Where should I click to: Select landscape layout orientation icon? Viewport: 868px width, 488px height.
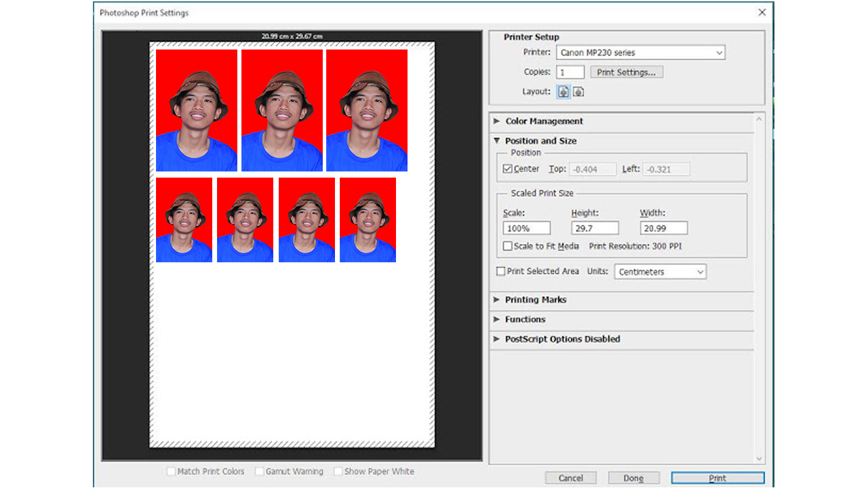578,91
